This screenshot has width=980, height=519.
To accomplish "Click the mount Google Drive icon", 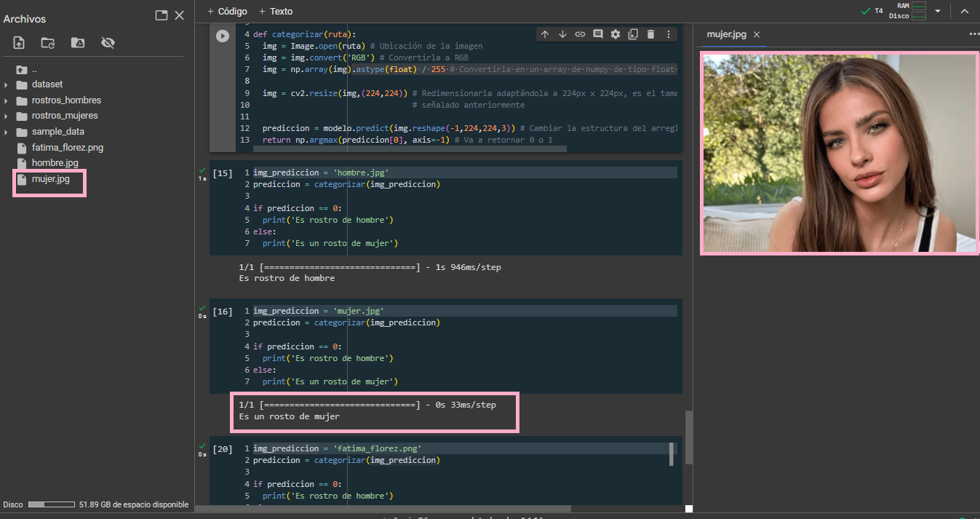I will click(x=78, y=43).
